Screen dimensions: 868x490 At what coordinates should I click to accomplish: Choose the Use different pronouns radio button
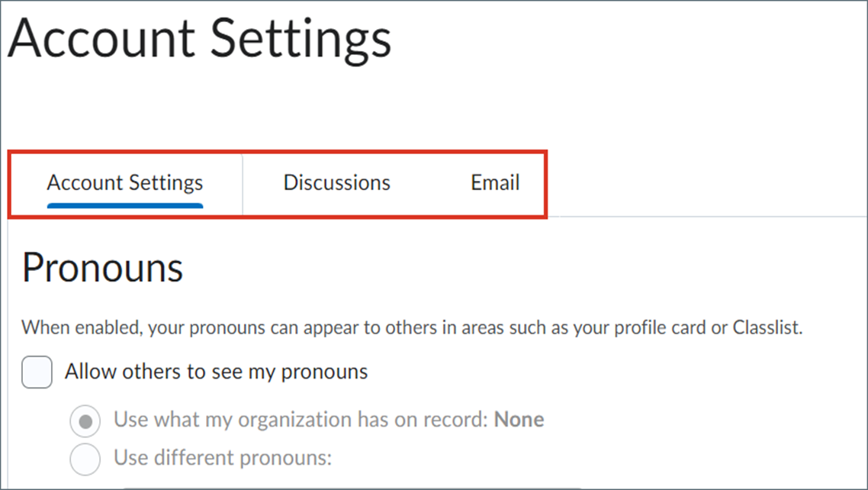pos(85,459)
